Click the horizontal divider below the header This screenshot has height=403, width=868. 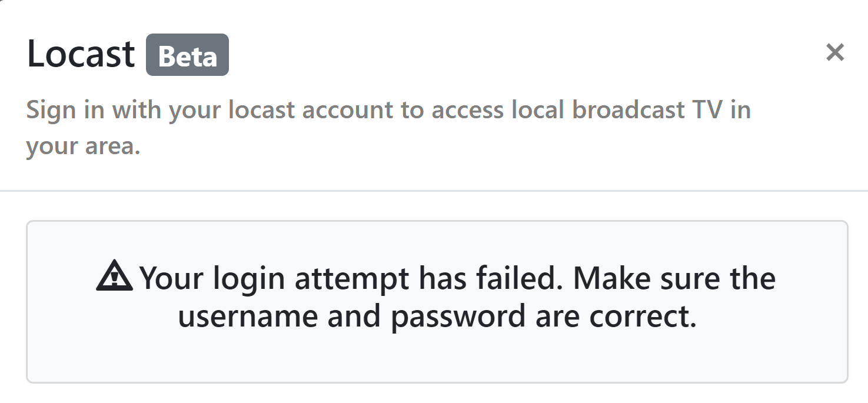click(434, 191)
